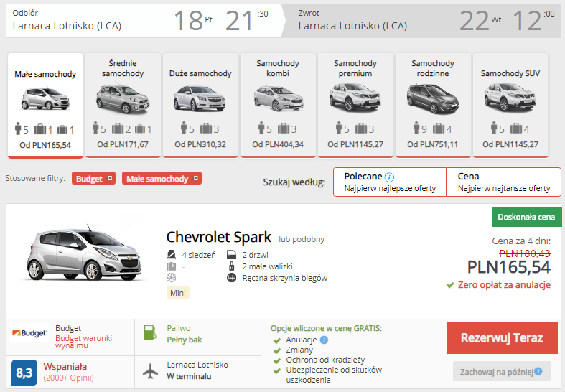Click Zachowaj na później button

[x=502, y=371]
